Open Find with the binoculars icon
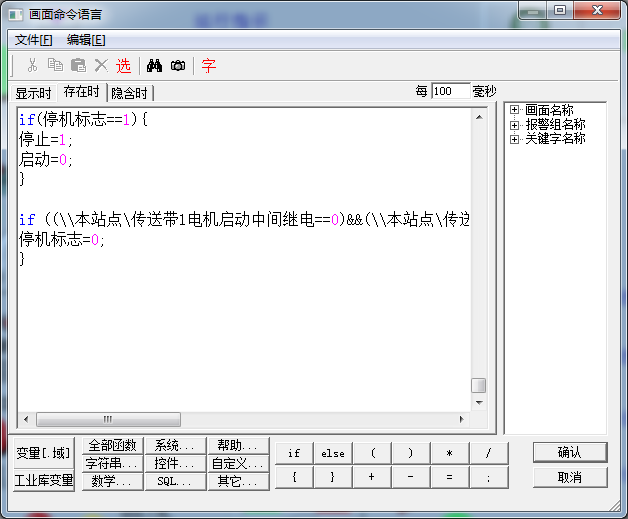 [x=155, y=65]
